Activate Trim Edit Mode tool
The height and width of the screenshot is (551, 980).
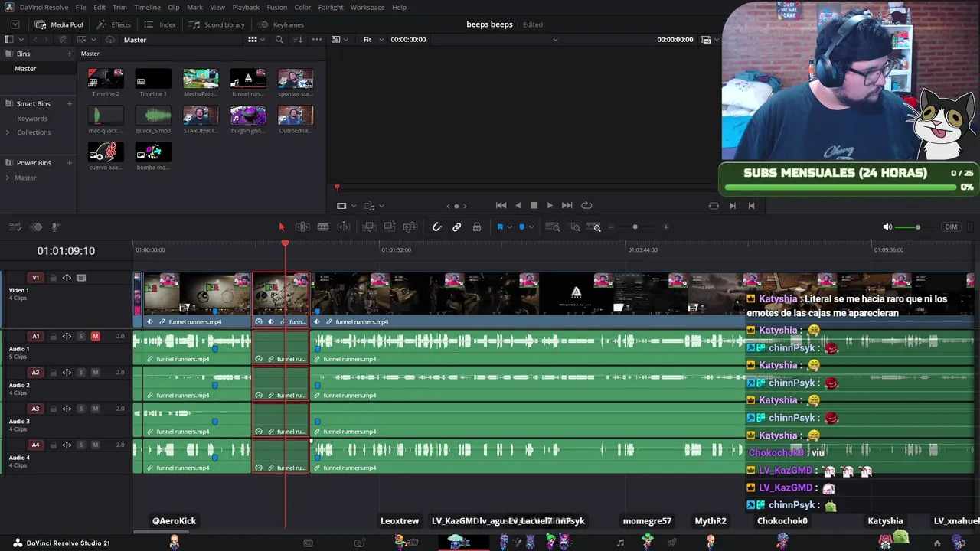(302, 227)
